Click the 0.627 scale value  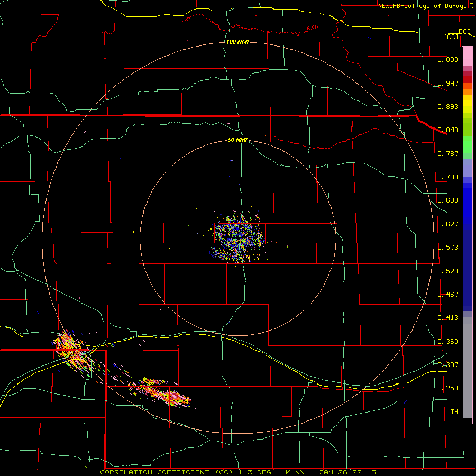448,224
